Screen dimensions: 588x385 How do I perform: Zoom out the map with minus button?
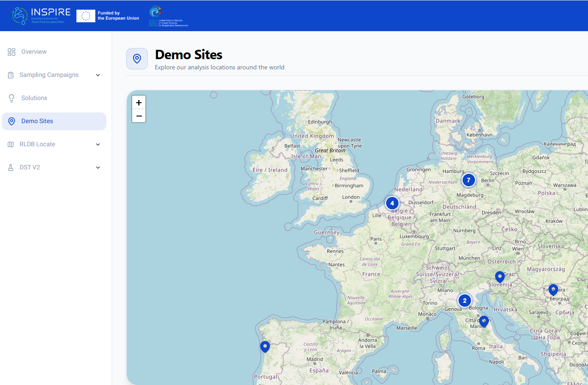point(139,116)
